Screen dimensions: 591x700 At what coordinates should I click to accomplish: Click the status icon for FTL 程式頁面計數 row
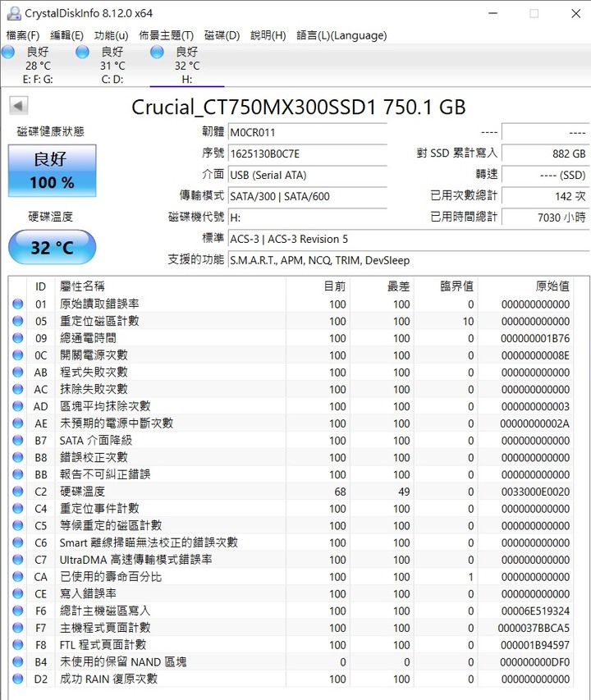pyautogui.click(x=18, y=645)
